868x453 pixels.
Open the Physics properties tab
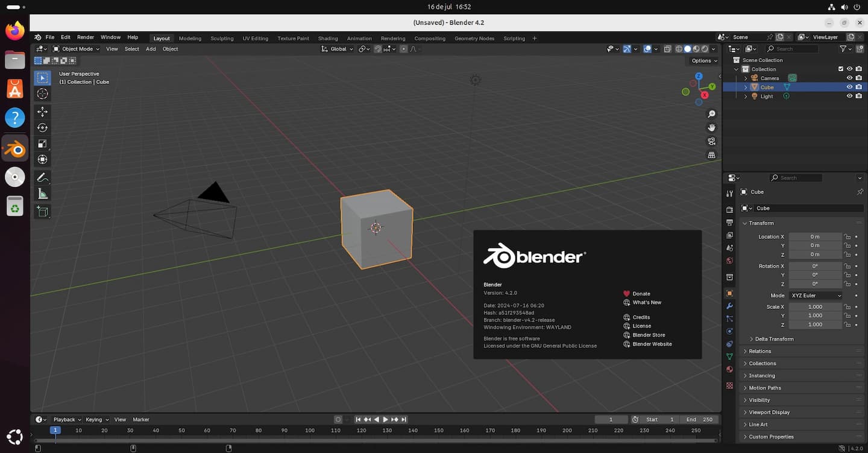[729, 331]
